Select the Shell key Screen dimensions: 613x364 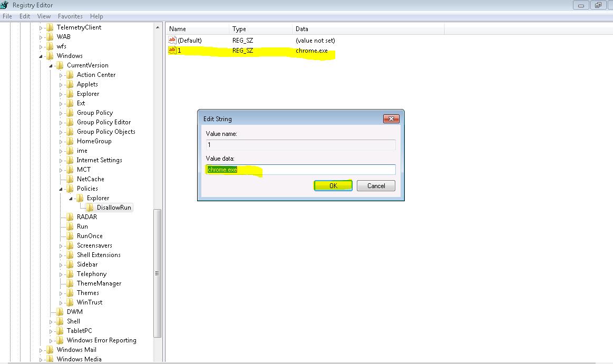tap(73, 321)
